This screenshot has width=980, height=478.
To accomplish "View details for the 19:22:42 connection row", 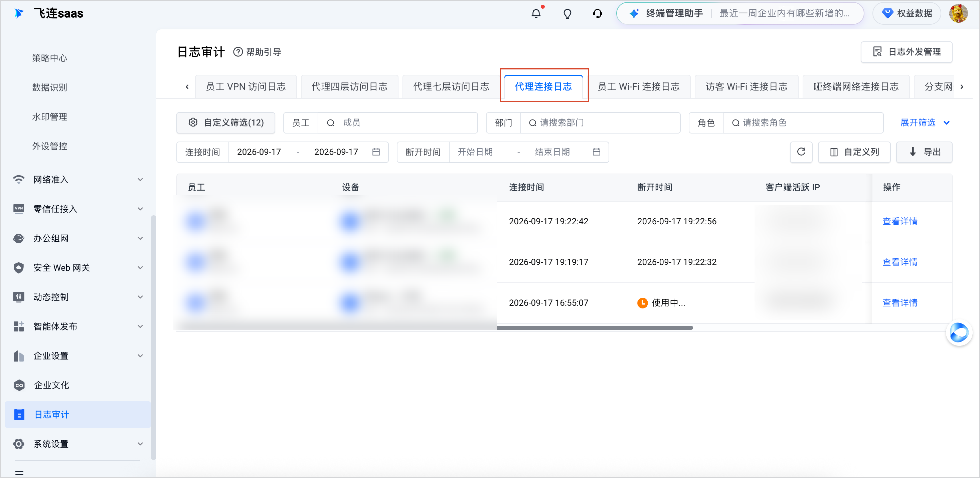I will [900, 221].
